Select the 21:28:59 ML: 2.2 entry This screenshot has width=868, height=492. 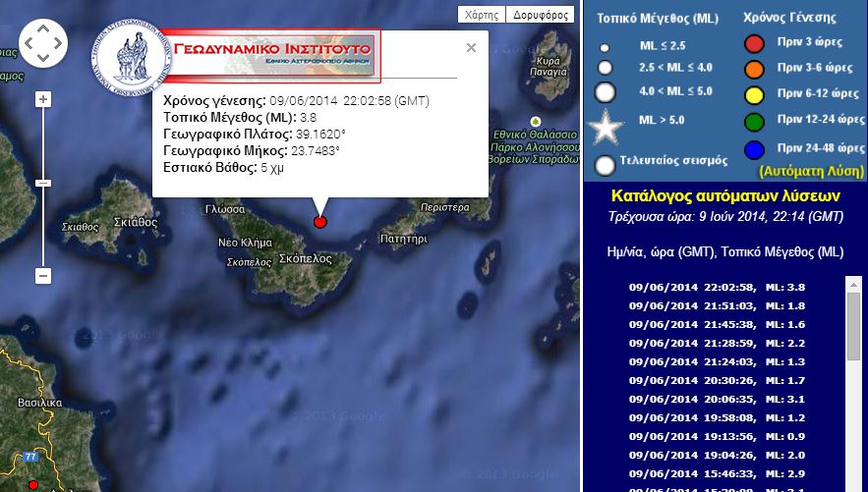coord(717,344)
